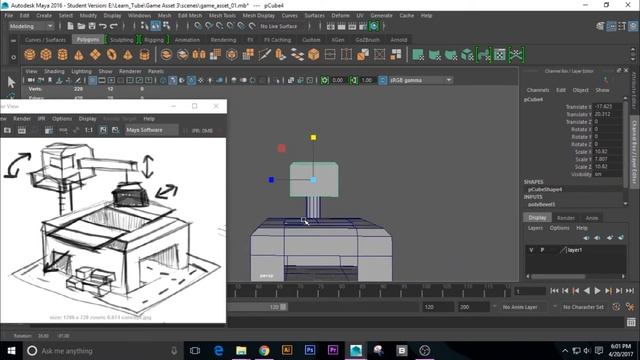Go to start of playback range
Image resolution: width=640 pixels, height=360 pixels.
(x=554, y=291)
